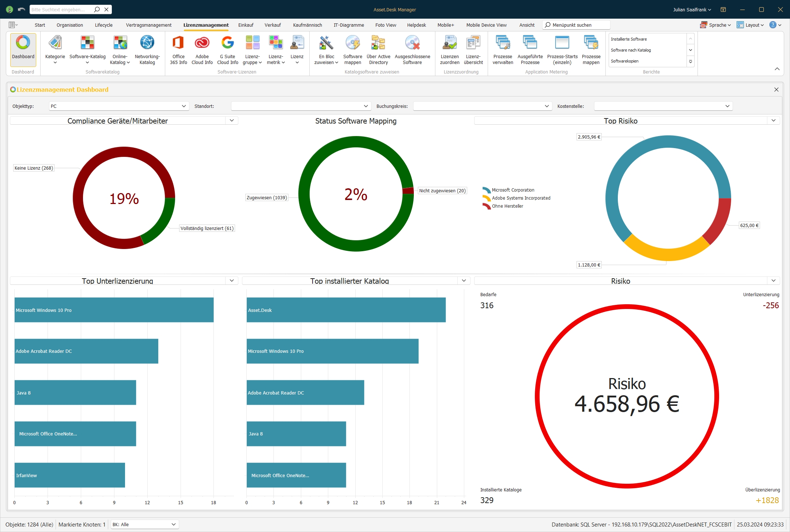This screenshot has width=790, height=532.
Task: Open the Helpdesk ribbon tab
Action: pos(416,25)
